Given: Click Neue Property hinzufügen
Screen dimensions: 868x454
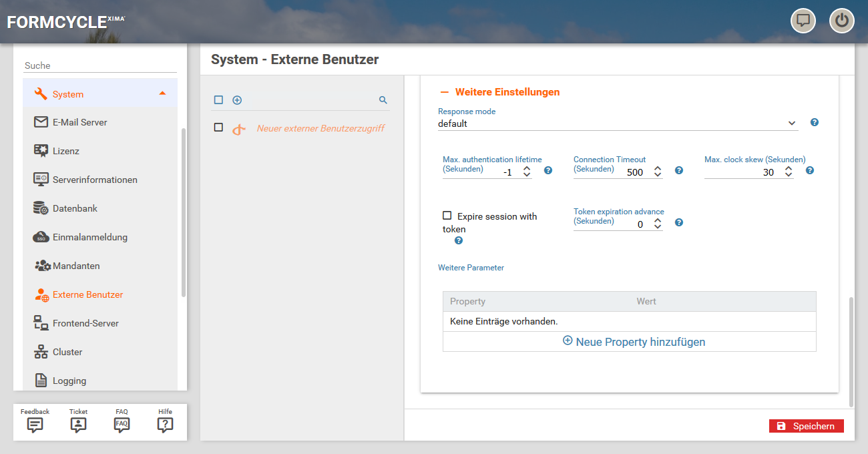Looking at the screenshot, I should point(634,342).
